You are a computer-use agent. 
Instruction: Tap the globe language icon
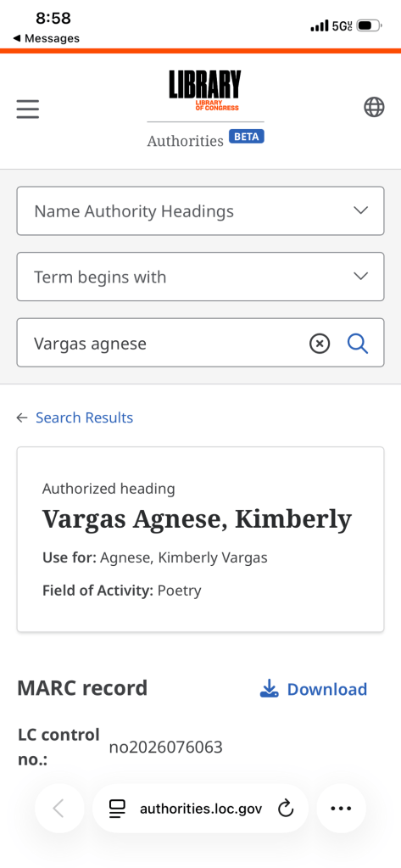(x=374, y=107)
